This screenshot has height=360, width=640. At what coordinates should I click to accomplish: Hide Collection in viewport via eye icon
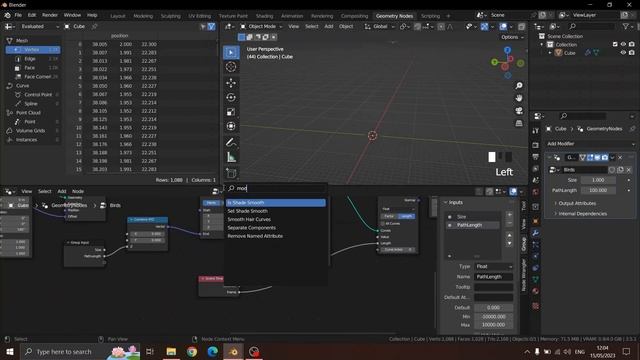click(623, 44)
